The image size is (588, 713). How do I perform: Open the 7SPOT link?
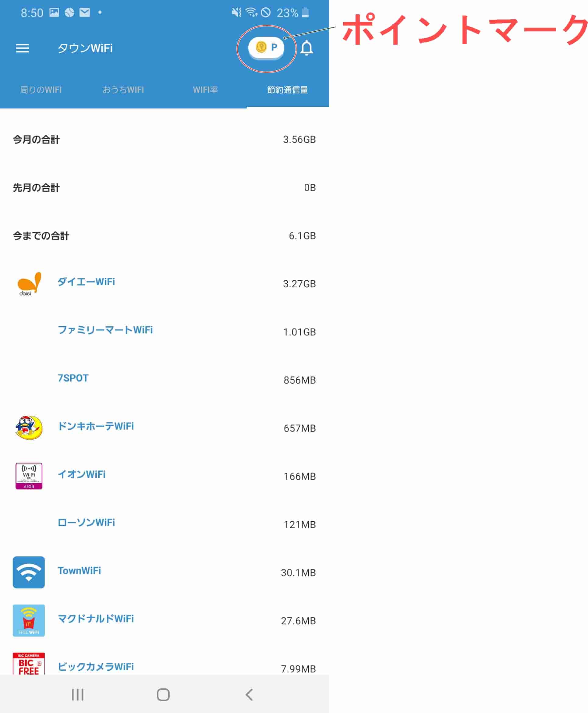point(73,378)
